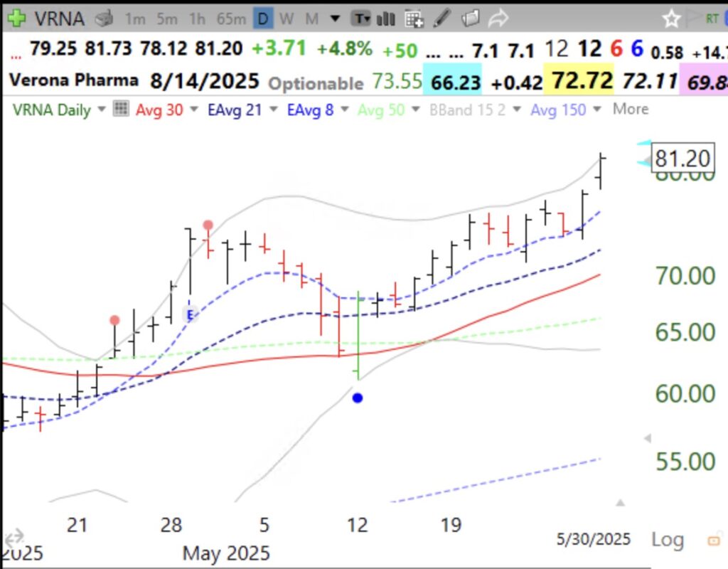This screenshot has height=569, width=728.
Task: Click the green plus add-chart icon
Action: click(x=17, y=18)
